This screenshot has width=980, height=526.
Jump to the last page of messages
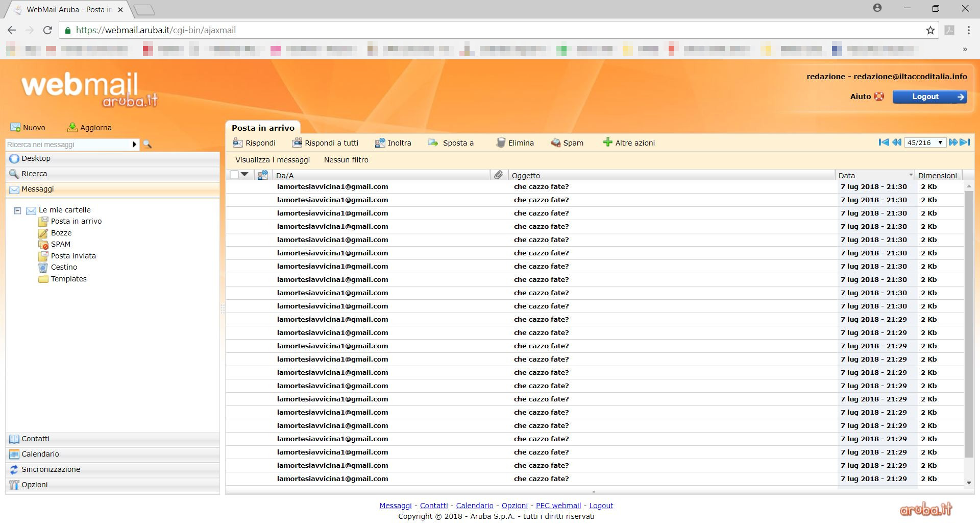click(965, 142)
